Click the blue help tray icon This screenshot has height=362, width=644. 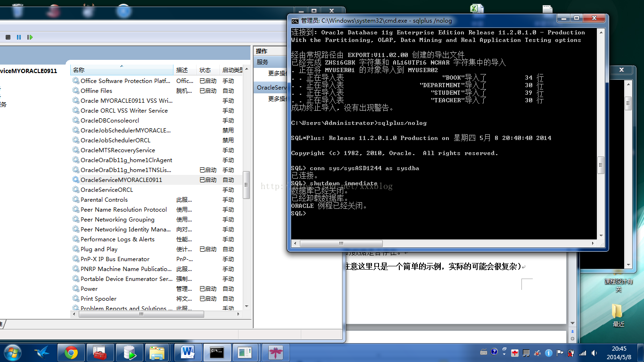494,352
